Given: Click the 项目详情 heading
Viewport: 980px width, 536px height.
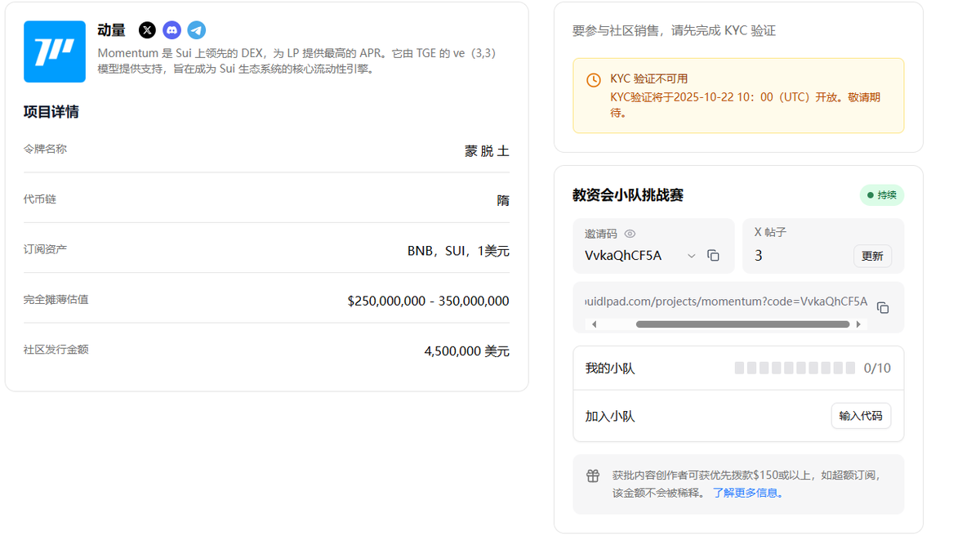Looking at the screenshot, I should [51, 112].
